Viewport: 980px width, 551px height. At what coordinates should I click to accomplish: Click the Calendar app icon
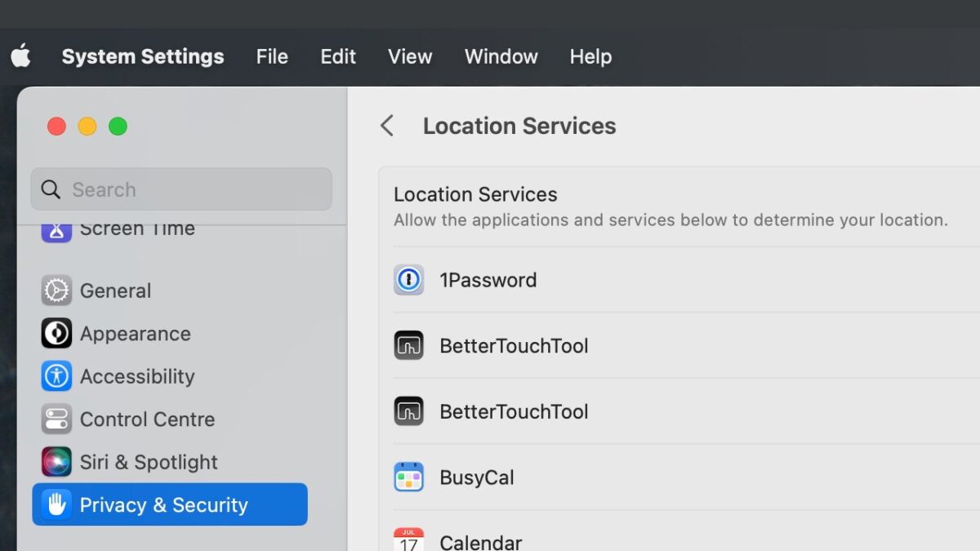tap(408, 539)
